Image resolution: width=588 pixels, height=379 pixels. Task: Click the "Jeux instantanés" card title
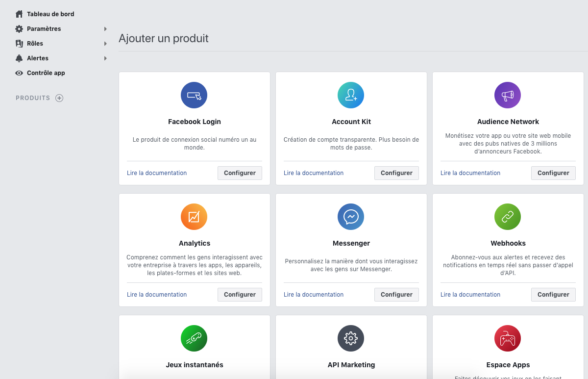click(x=195, y=365)
